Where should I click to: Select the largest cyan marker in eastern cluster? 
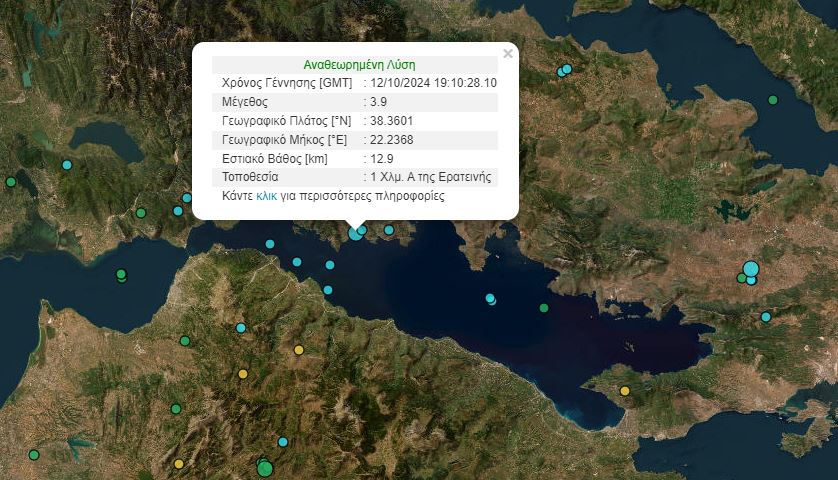[x=751, y=268]
